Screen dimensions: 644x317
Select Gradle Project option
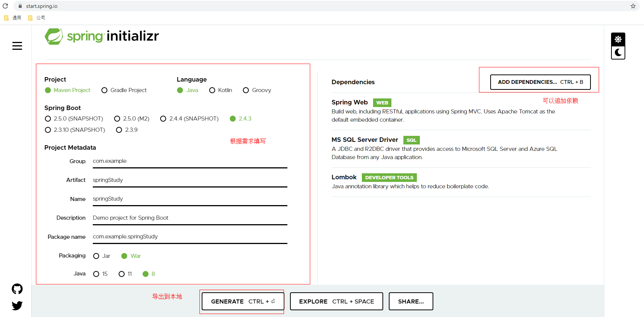pos(124,90)
